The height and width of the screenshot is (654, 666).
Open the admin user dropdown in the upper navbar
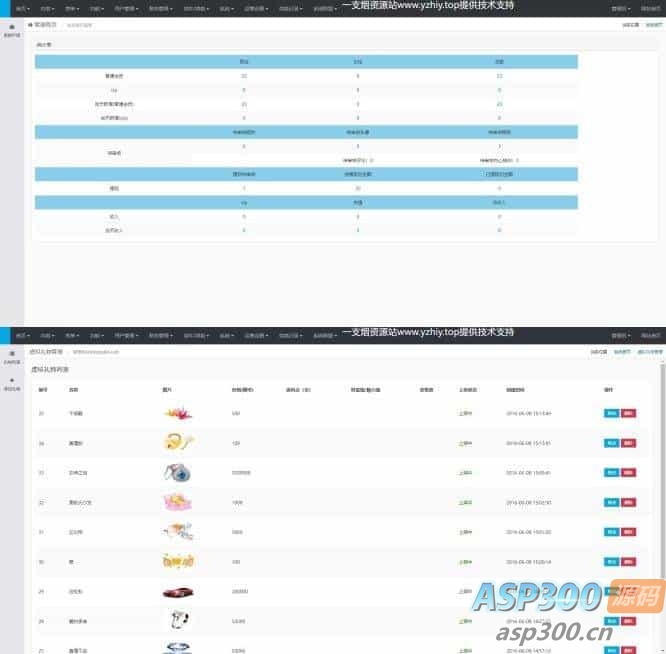621,8
